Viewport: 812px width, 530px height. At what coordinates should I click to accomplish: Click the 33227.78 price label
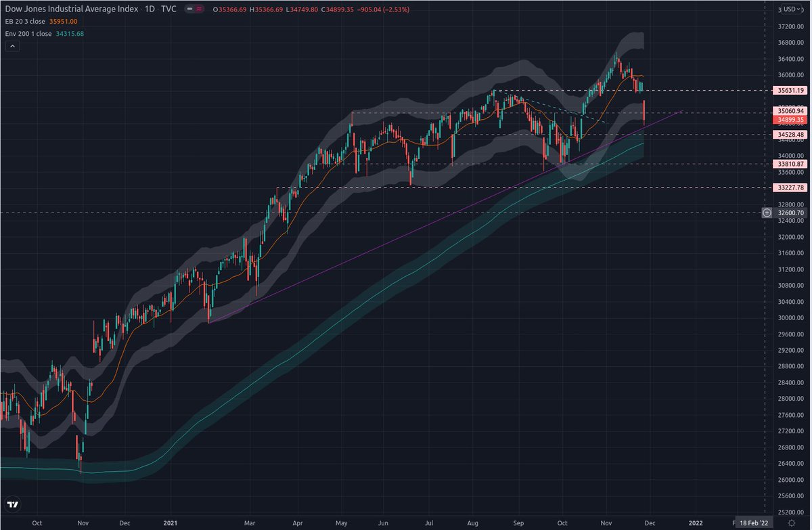pos(790,187)
